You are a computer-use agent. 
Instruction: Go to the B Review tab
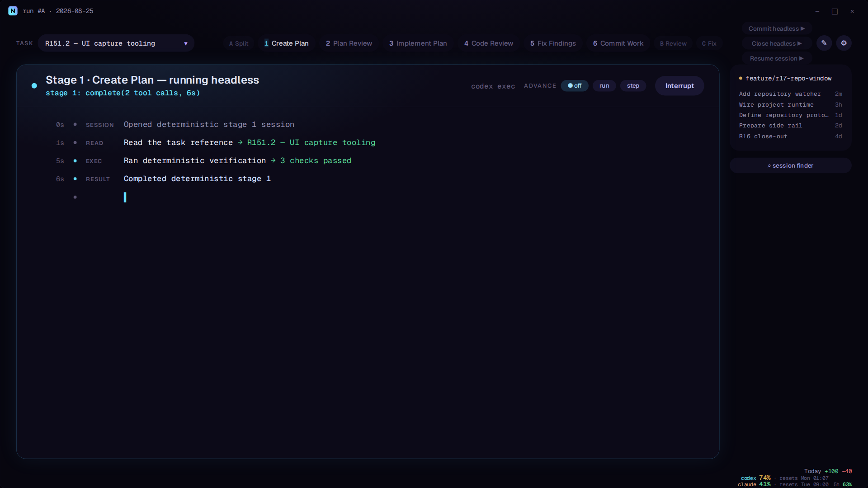coord(673,43)
